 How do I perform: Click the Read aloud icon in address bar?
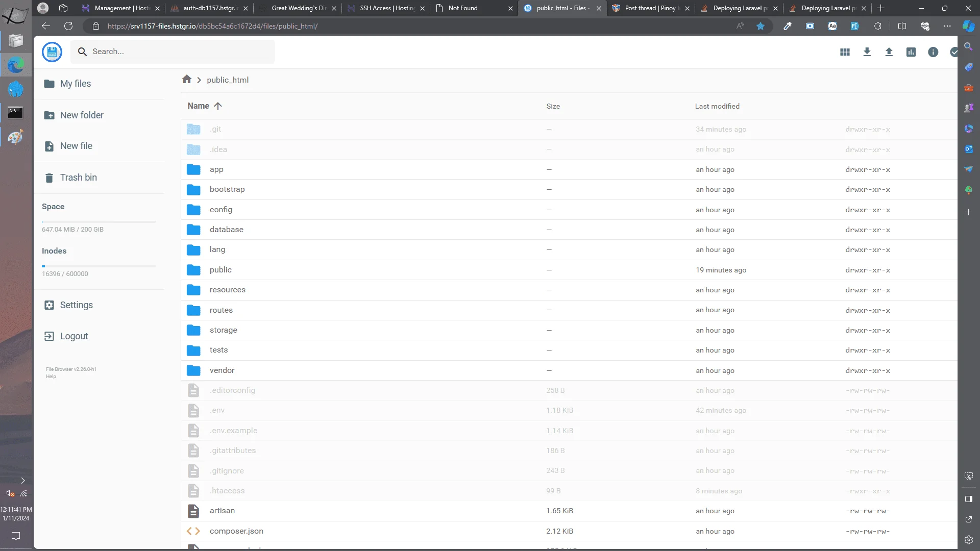tap(740, 26)
